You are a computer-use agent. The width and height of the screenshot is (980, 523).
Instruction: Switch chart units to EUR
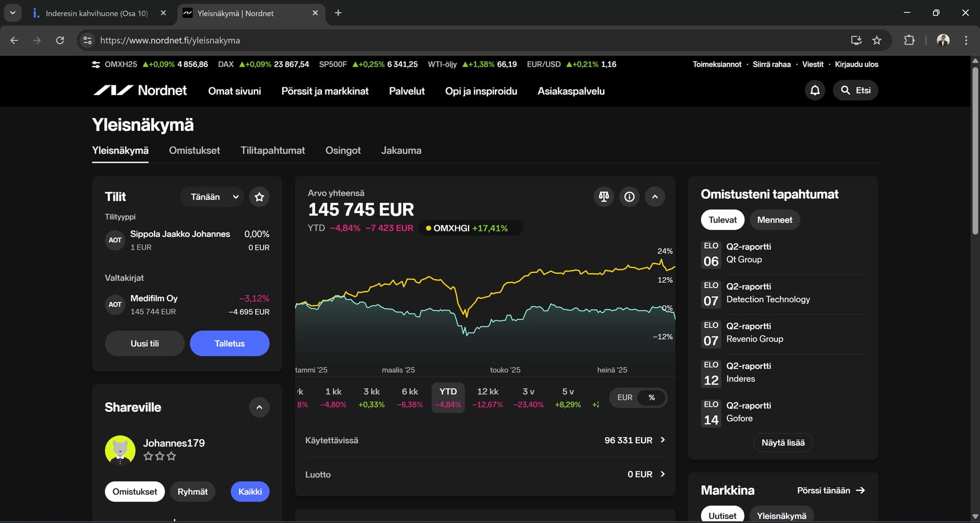coord(624,397)
